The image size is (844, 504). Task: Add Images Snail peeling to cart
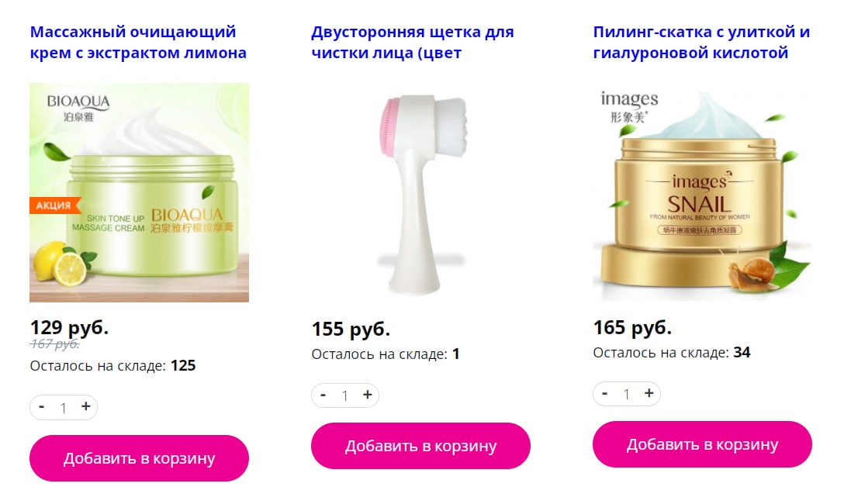click(702, 444)
